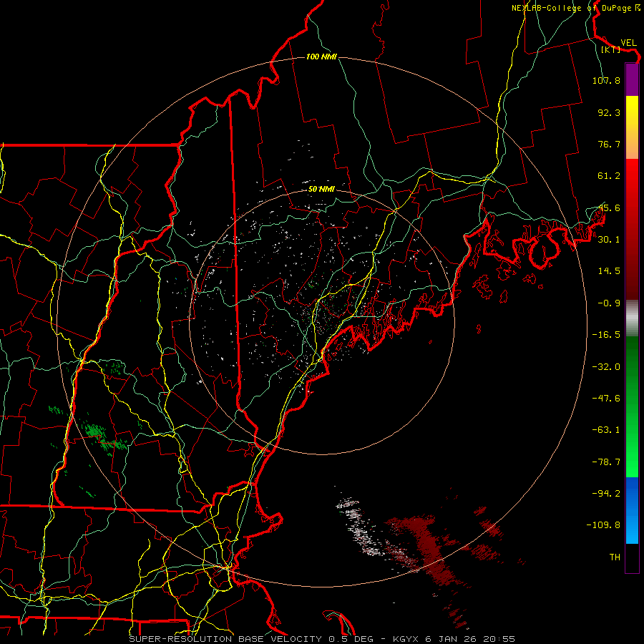Click the 100 NMI range ring label
The image size is (644, 644).
coord(321,57)
